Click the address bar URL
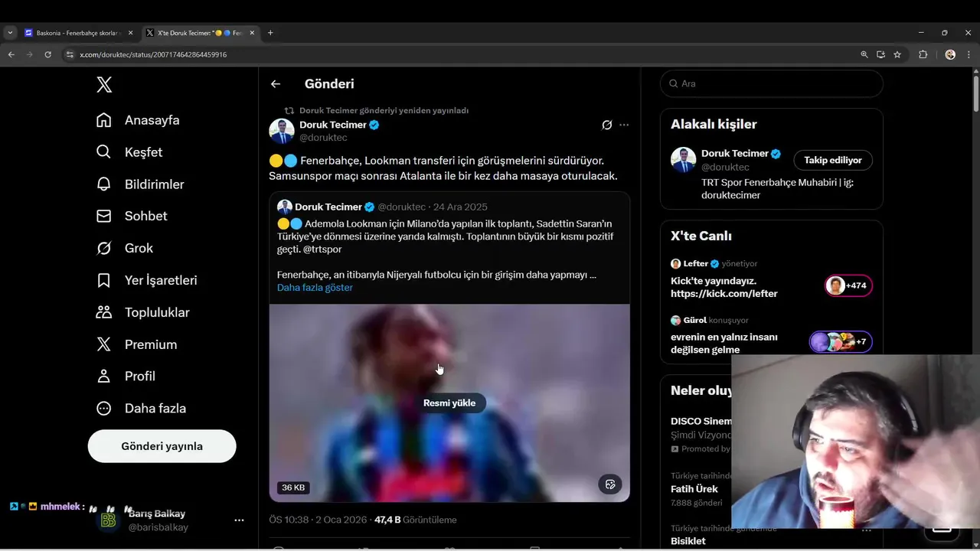 [x=153, y=54]
